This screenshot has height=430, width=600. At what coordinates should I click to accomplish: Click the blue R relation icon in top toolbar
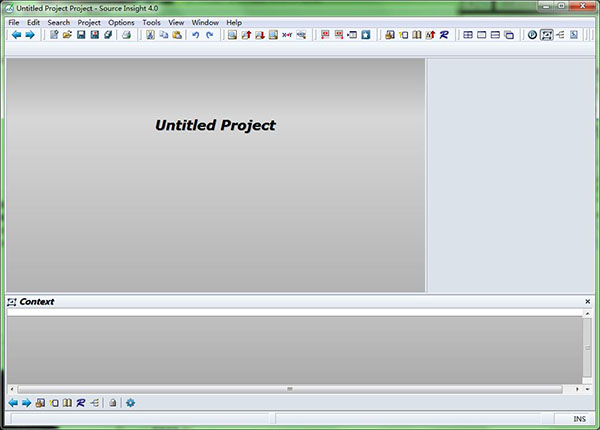tap(444, 35)
